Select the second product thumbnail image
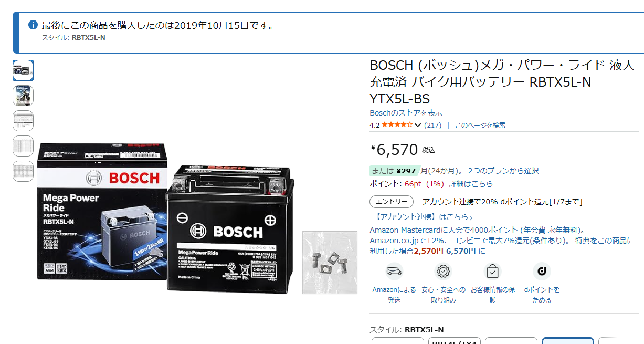The height and width of the screenshot is (344, 644). point(23,96)
